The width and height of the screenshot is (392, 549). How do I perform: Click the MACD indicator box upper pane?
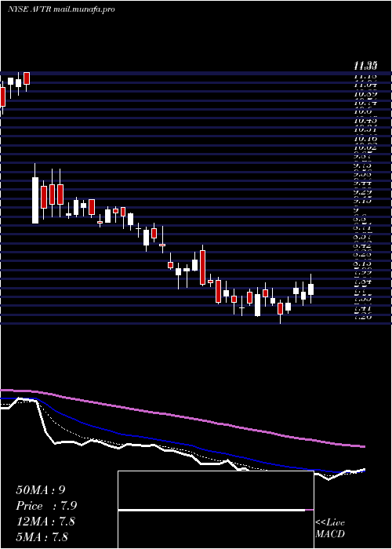(216, 490)
